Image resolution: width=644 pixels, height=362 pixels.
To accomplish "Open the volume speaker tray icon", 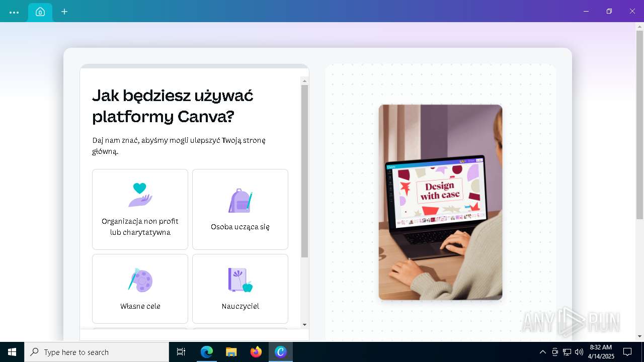I will point(579,352).
